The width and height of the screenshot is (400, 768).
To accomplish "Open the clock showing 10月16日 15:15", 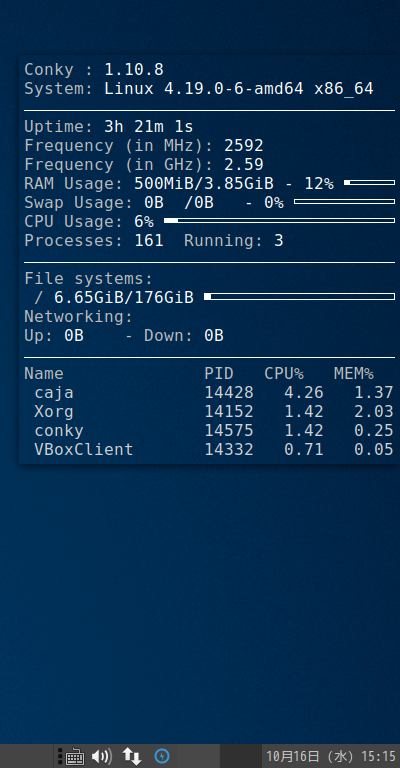I will click(x=331, y=757).
